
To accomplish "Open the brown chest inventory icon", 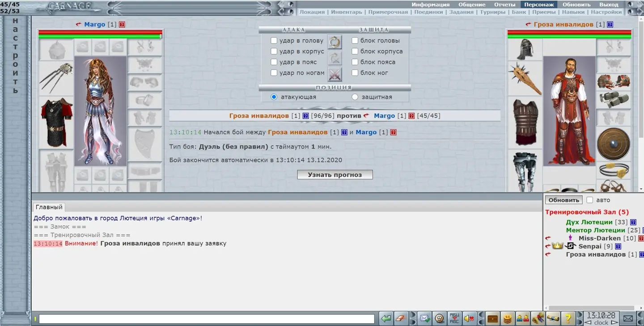I will [493, 318].
